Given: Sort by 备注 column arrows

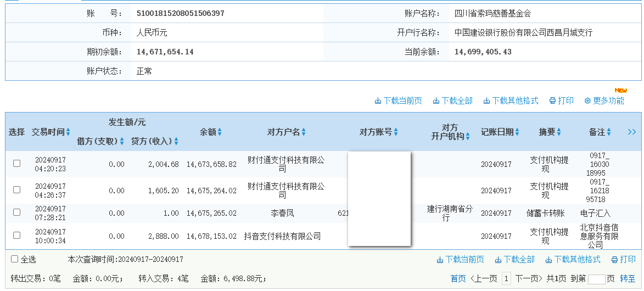Looking at the screenshot, I should pyautogui.click(x=609, y=132).
